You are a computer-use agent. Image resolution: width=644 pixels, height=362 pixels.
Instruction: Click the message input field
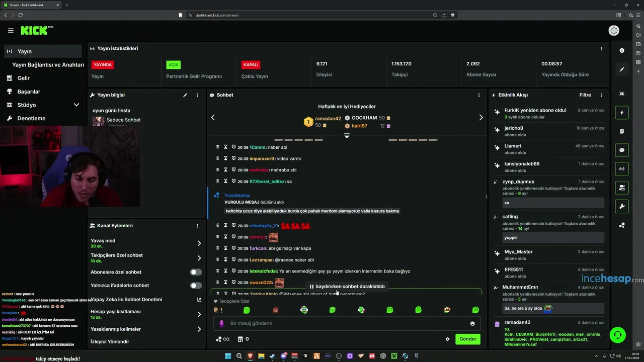(346, 323)
